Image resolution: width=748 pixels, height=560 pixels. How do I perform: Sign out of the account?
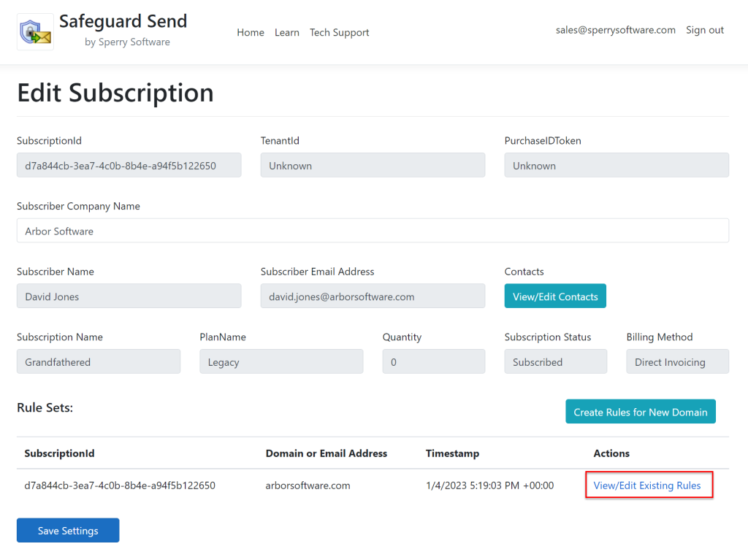click(704, 30)
